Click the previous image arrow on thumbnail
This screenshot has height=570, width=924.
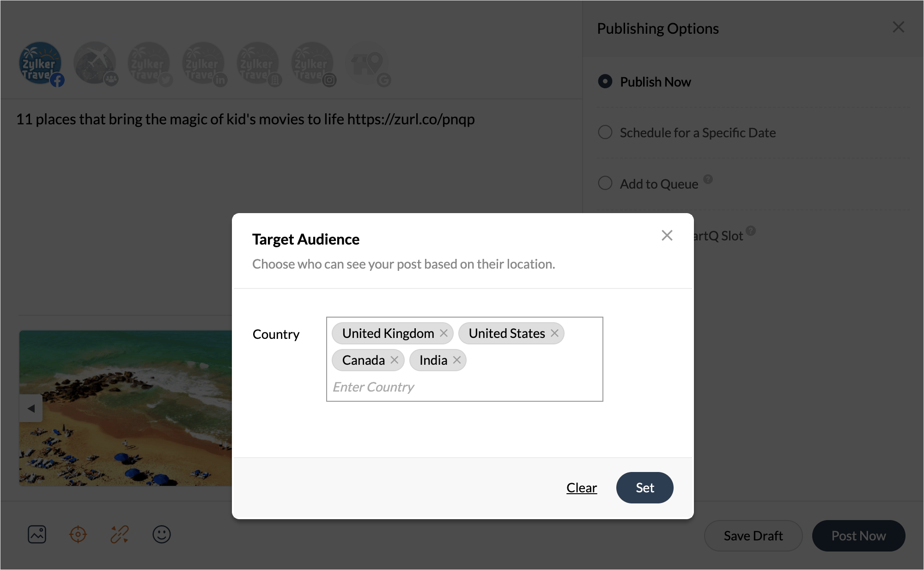[31, 408]
